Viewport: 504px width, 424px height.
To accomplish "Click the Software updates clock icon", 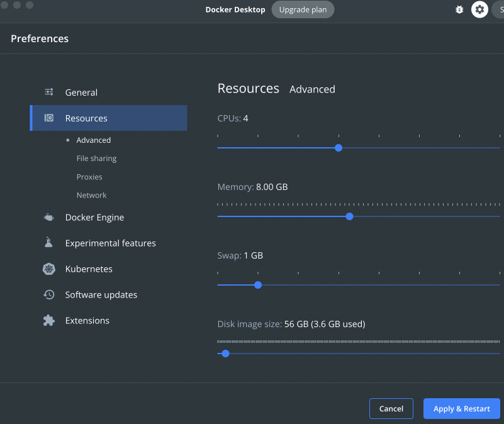I will (49, 294).
